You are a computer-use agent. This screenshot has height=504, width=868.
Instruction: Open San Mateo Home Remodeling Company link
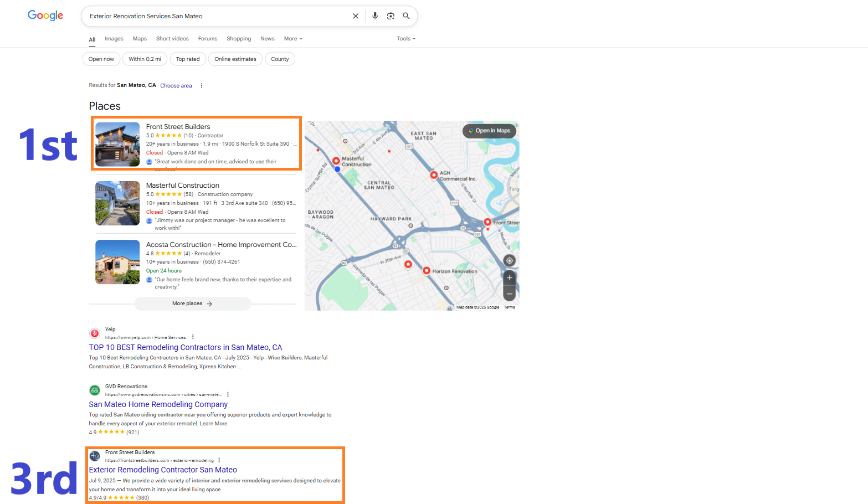tap(158, 404)
